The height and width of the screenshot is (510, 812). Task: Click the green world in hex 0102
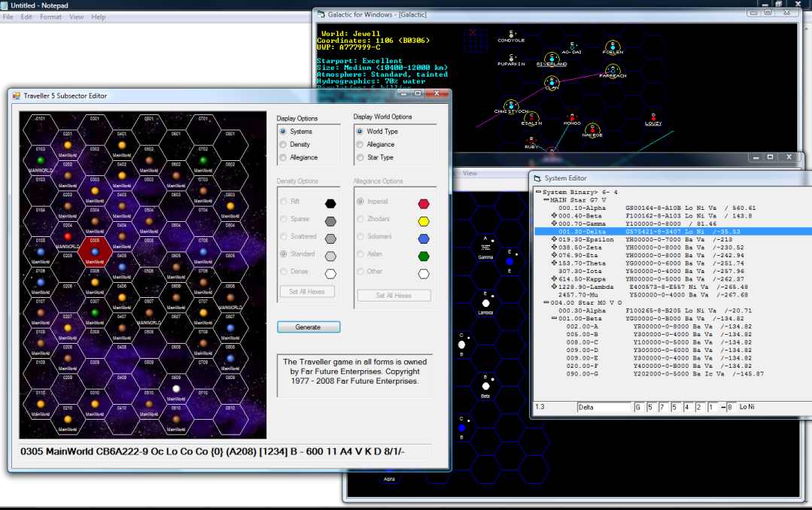coord(41,160)
